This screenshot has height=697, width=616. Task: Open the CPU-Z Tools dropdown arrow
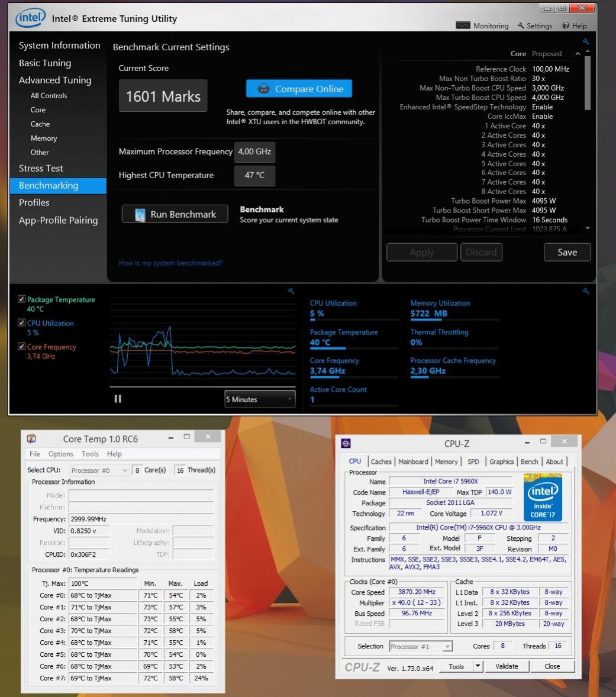(x=478, y=666)
